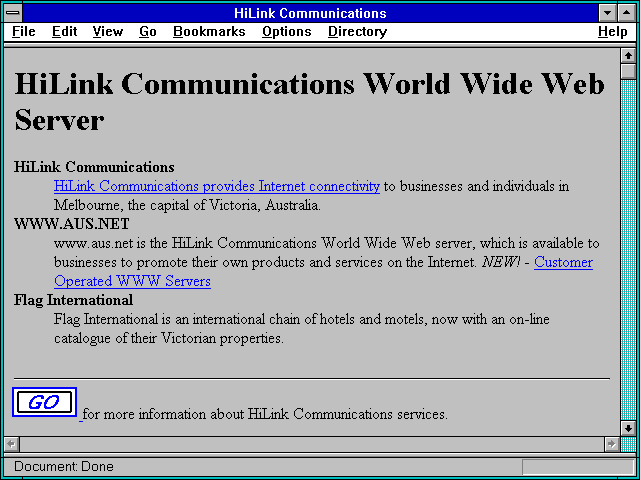Open the Directory menu

click(358, 32)
